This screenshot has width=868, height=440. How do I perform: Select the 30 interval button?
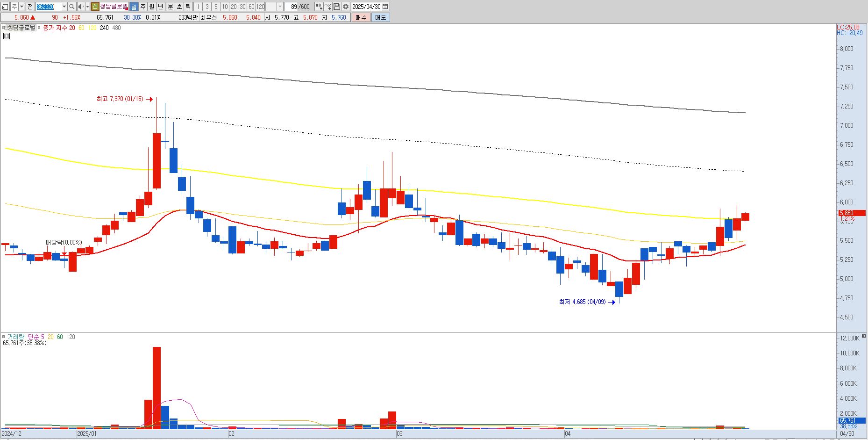pyautogui.click(x=242, y=7)
